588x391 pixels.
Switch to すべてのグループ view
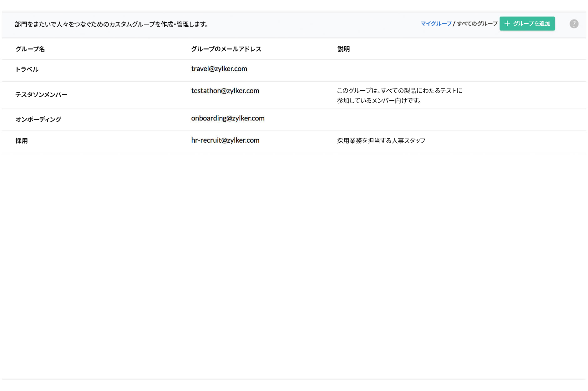(477, 23)
